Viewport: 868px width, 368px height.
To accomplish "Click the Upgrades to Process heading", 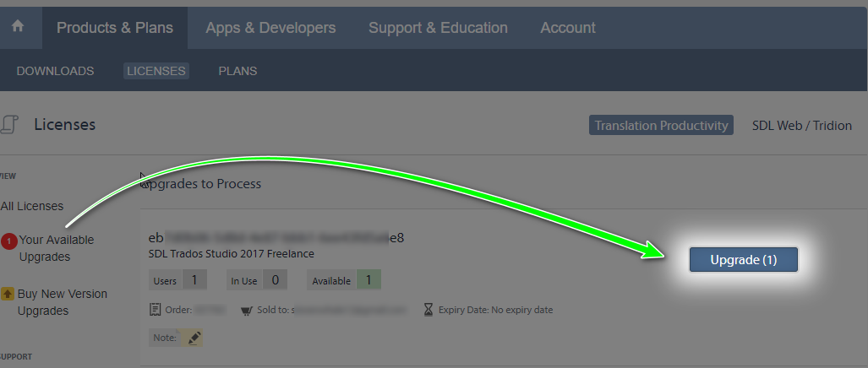I will (x=201, y=183).
